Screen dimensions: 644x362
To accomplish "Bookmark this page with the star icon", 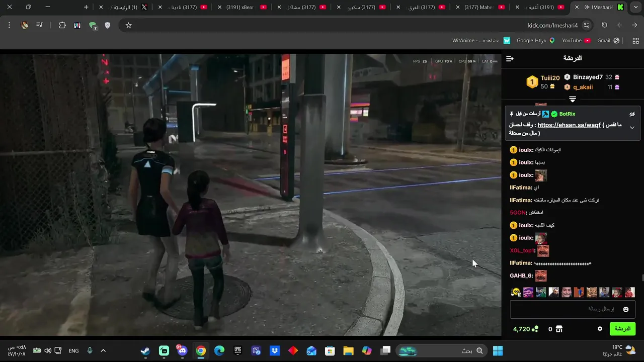I will [128, 25].
